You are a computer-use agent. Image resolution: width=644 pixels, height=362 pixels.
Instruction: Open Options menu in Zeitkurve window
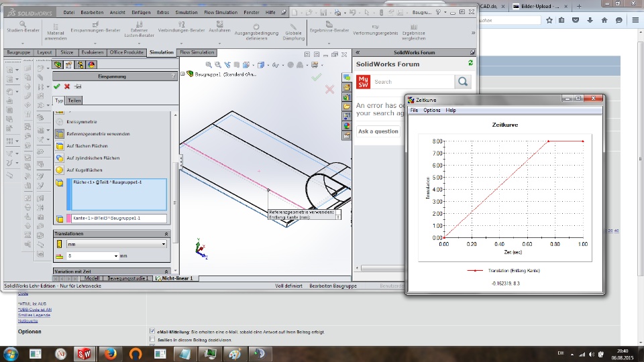[431, 111]
